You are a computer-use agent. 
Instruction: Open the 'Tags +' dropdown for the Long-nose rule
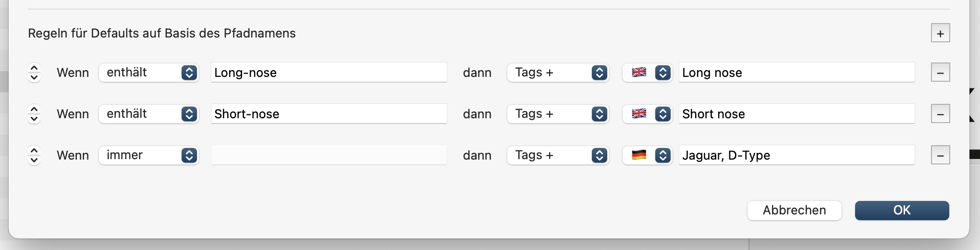tap(558, 73)
